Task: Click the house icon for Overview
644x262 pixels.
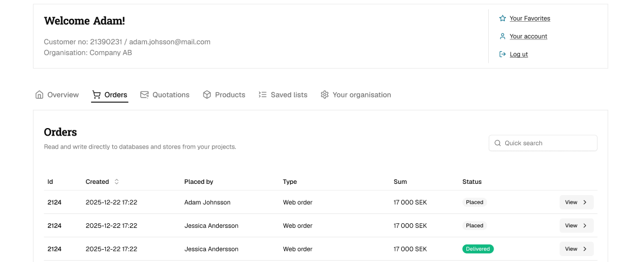Action: (39, 95)
